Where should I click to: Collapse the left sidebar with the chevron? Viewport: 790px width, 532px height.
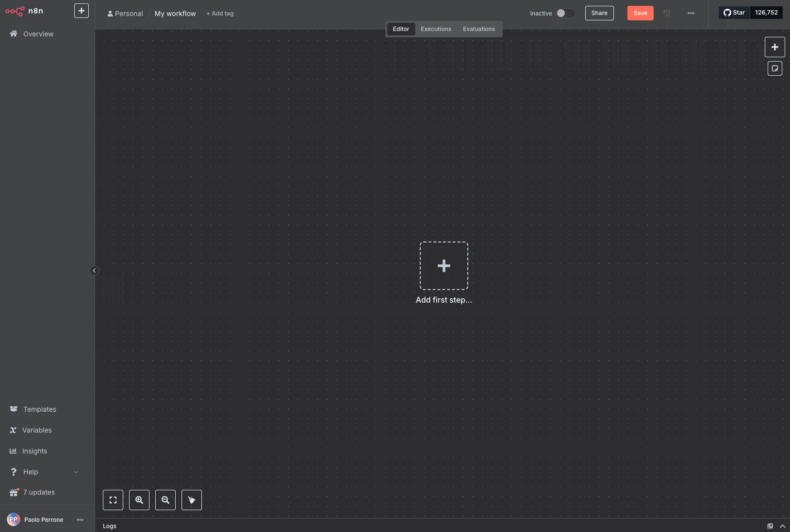click(x=95, y=271)
